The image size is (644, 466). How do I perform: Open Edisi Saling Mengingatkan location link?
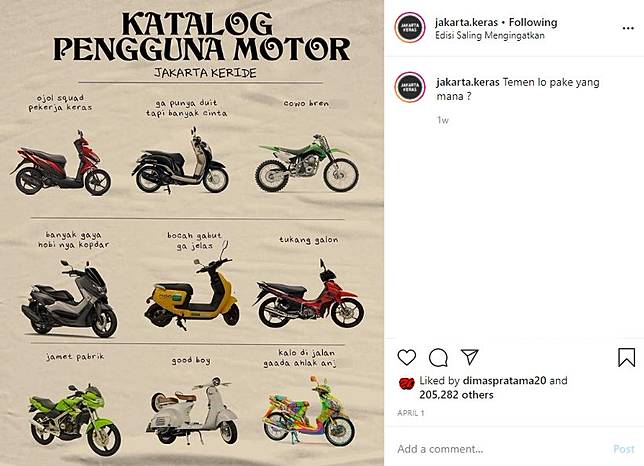[x=490, y=35]
